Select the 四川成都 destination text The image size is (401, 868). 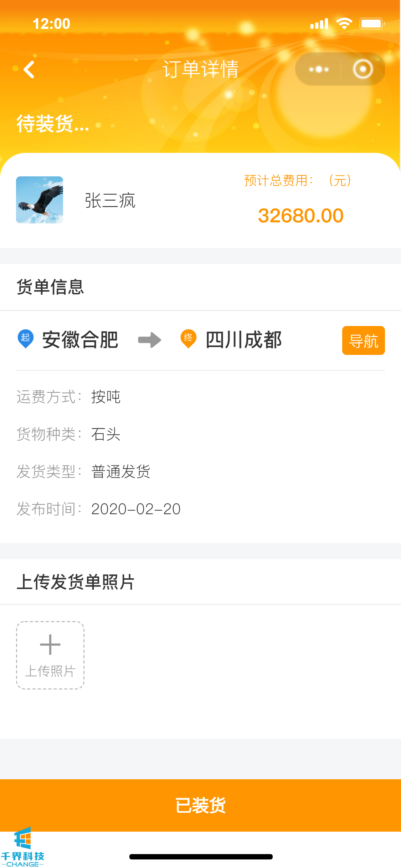244,340
